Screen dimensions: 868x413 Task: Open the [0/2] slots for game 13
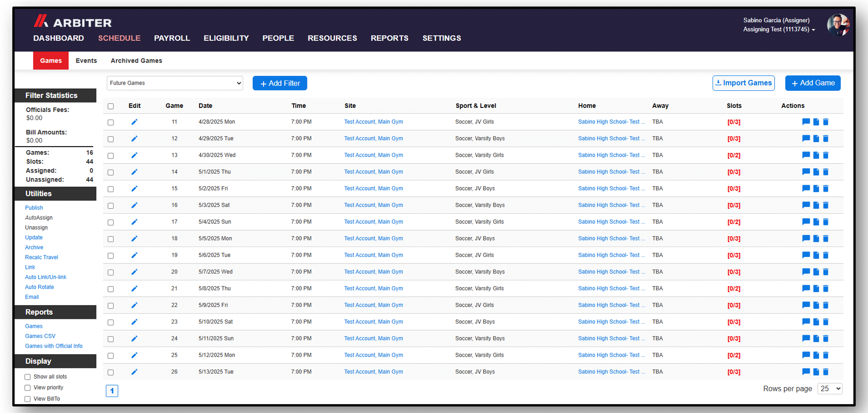(x=734, y=156)
